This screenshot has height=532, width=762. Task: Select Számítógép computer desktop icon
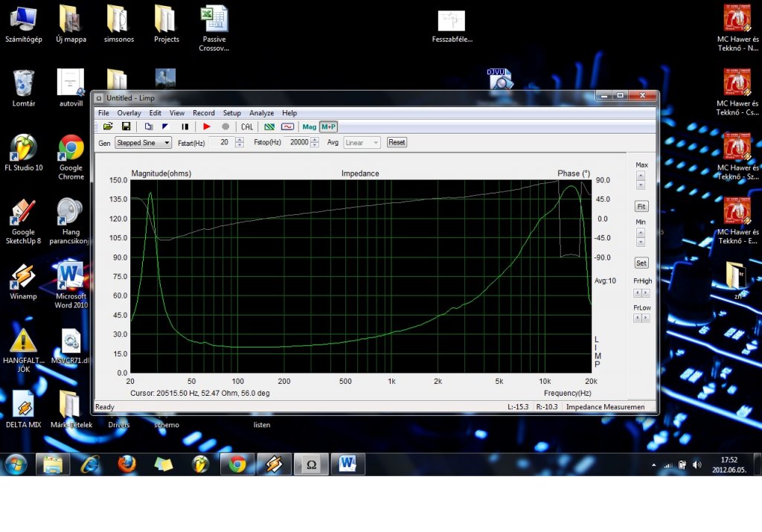23,25
